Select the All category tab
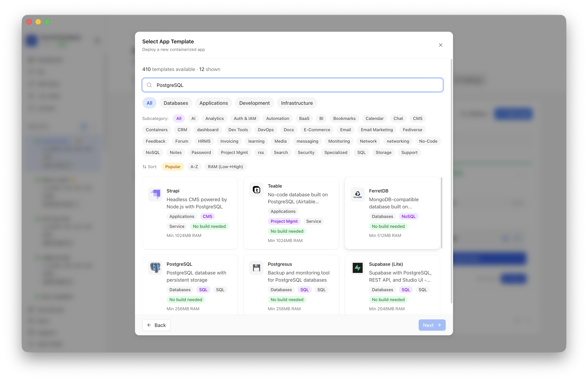588x381 pixels. pyautogui.click(x=149, y=103)
